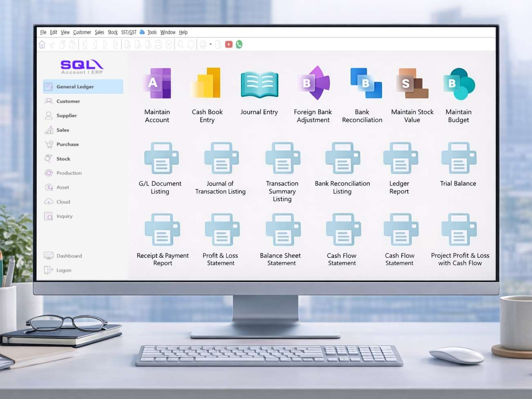Open Maintain Account
The image size is (532, 399).
tap(157, 83)
